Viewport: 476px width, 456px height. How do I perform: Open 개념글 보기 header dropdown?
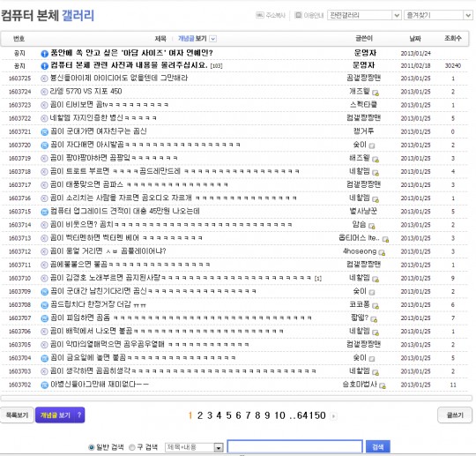click(x=213, y=39)
